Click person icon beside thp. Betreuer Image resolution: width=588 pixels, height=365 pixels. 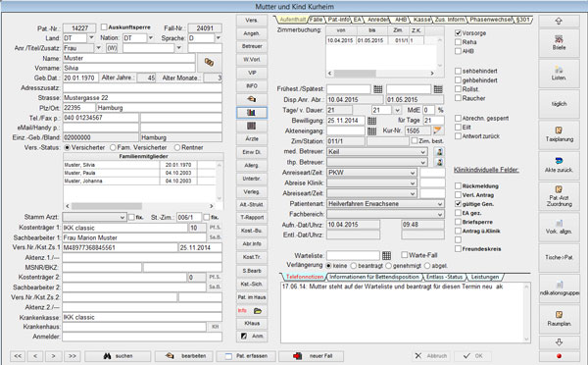pos(439,162)
